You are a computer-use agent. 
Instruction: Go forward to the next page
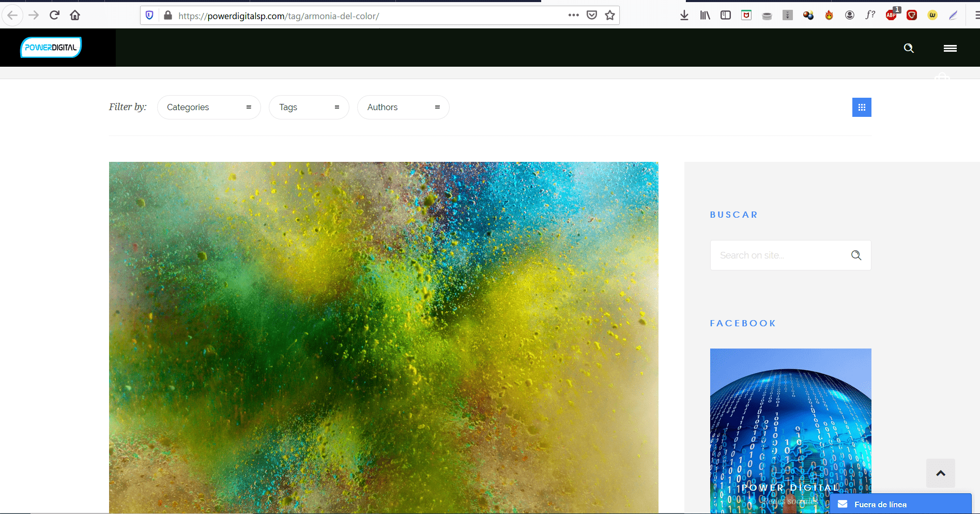[x=34, y=16]
